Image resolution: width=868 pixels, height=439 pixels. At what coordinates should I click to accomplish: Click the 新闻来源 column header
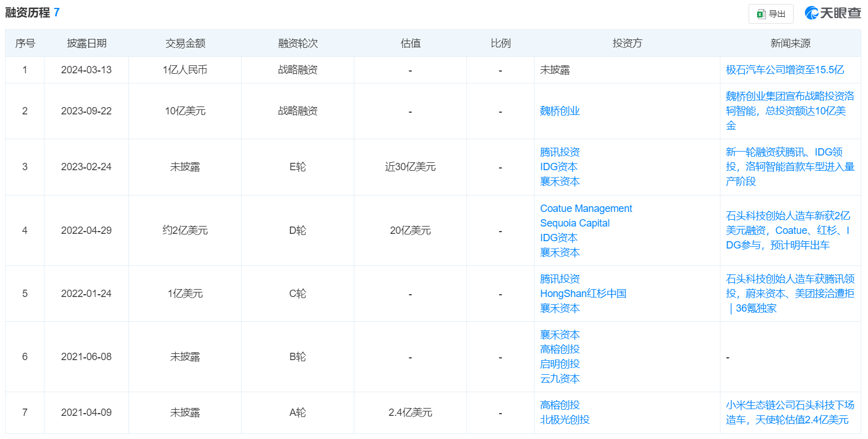(790, 43)
